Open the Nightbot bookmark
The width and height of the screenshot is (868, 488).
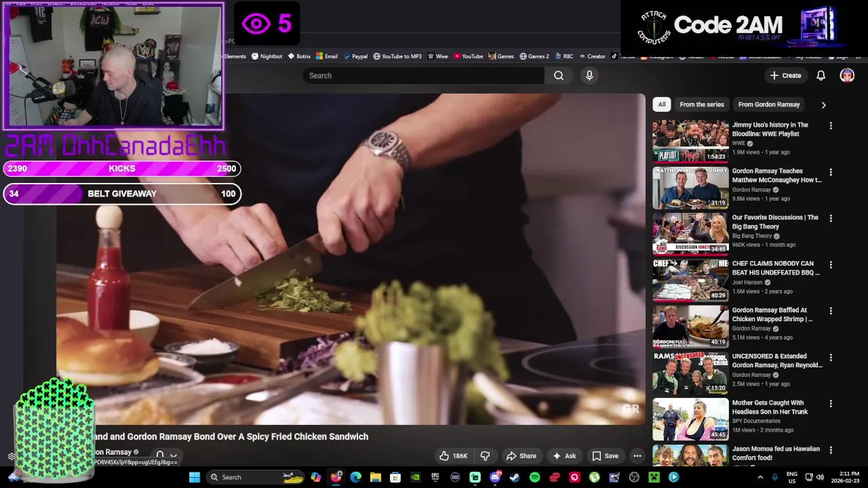266,56
